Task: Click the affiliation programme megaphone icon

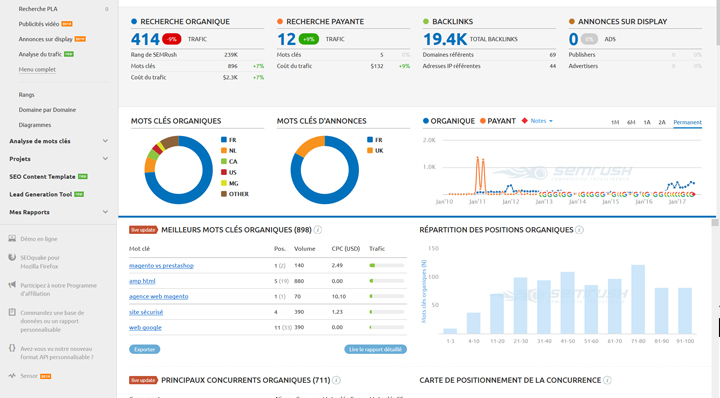Action: pyautogui.click(x=12, y=285)
